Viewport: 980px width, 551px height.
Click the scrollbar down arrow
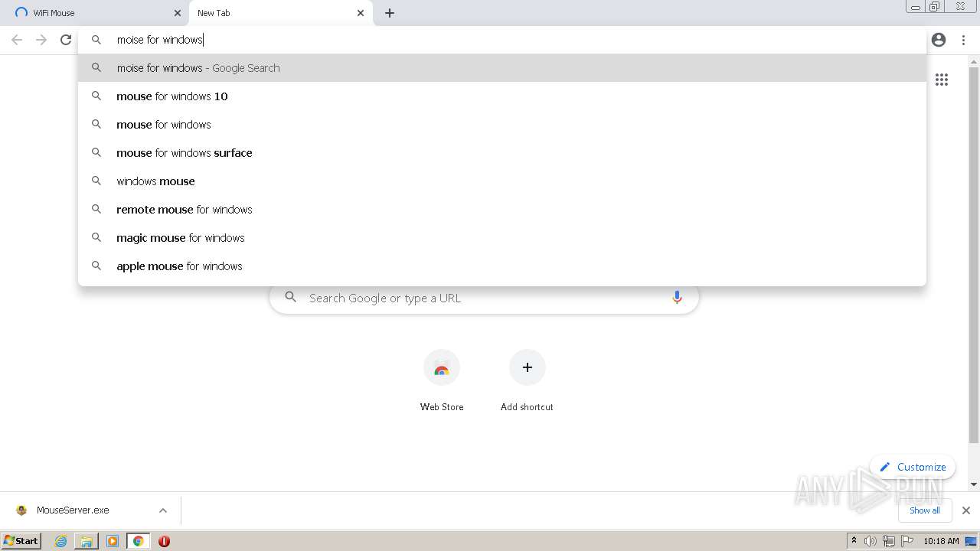[974, 484]
